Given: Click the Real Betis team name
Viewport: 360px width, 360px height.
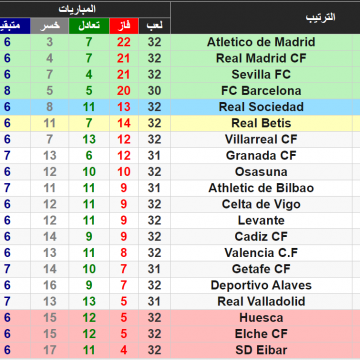Looking at the screenshot, I should pyautogui.click(x=261, y=123).
